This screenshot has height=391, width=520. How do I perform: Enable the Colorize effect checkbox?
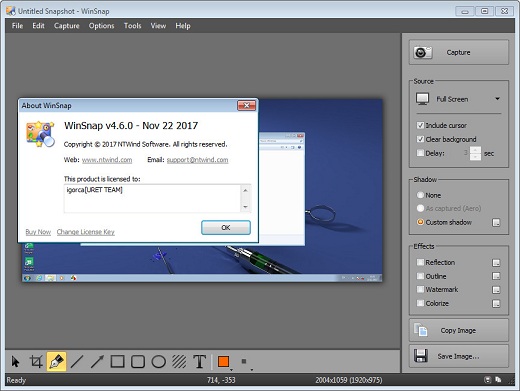pos(420,303)
